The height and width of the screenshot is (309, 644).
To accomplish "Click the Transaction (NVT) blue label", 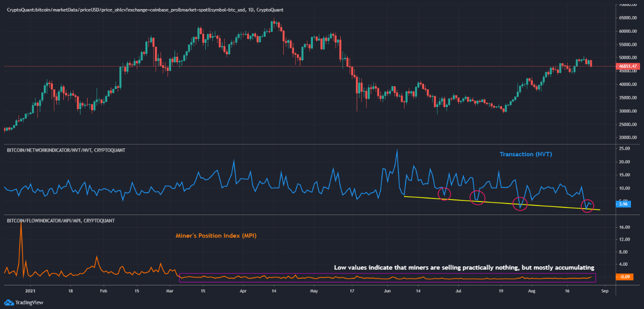I will (525, 154).
